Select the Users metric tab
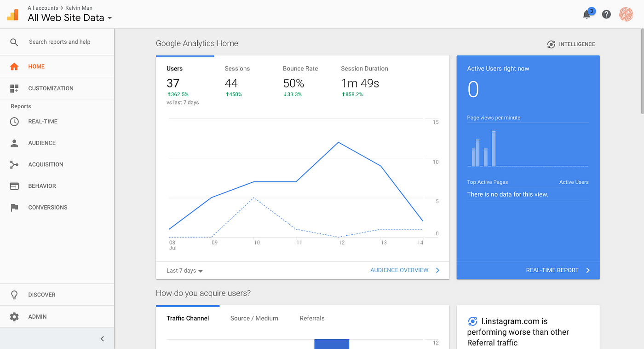 [185, 85]
